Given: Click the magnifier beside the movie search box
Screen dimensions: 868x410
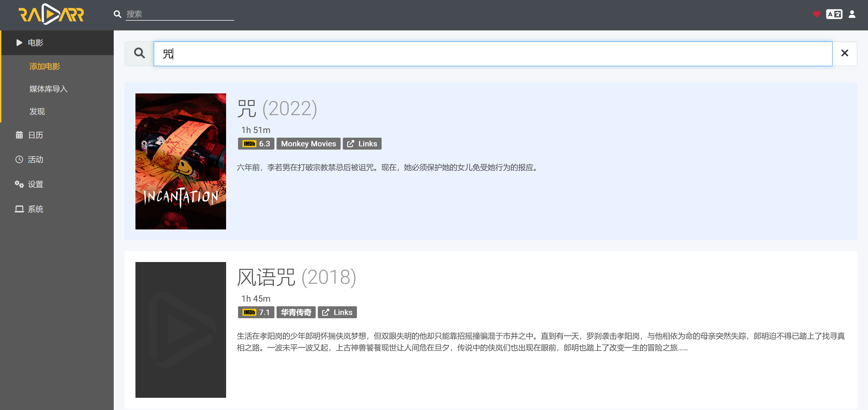Looking at the screenshot, I should click(139, 53).
